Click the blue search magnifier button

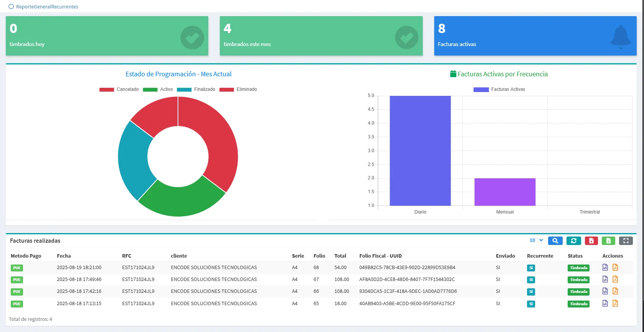[x=555, y=241]
